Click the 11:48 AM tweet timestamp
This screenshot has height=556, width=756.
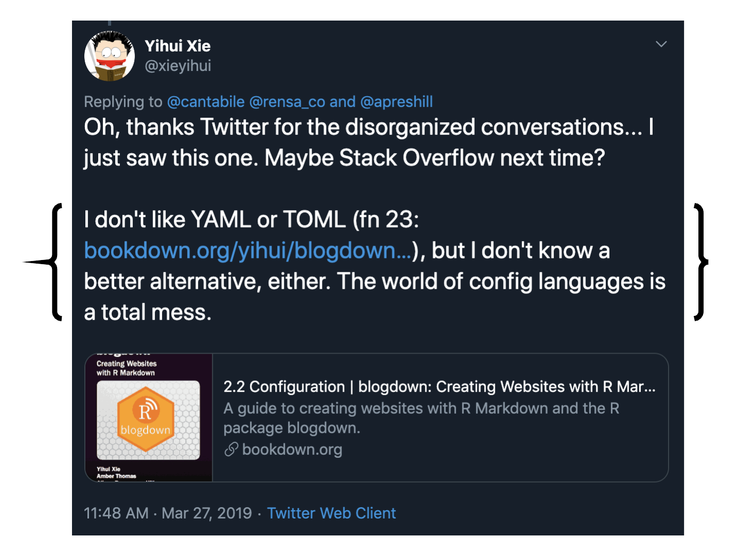[116, 513]
